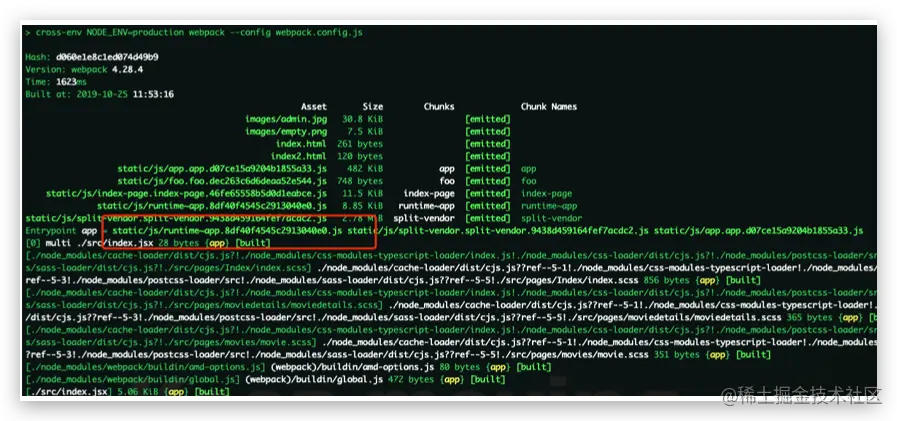The width and height of the screenshot is (897, 421).
Task: Click the index2.html asset name
Action: (299, 156)
